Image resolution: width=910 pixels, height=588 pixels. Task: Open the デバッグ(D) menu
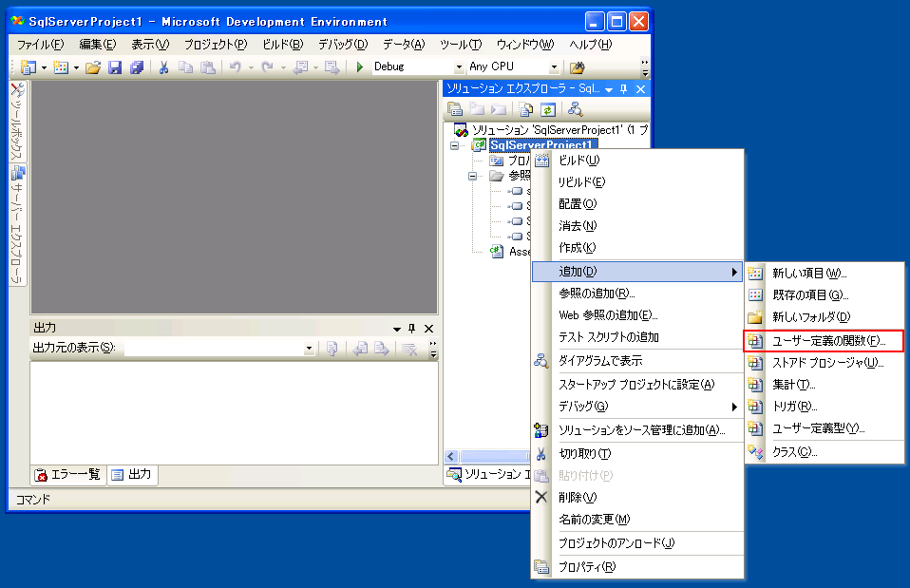click(343, 45)
